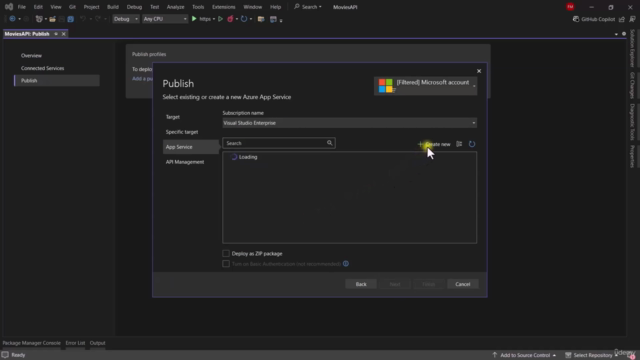The image size is (640, 360).
Task: Click the Create new link
Action: [x=434, y=144]
